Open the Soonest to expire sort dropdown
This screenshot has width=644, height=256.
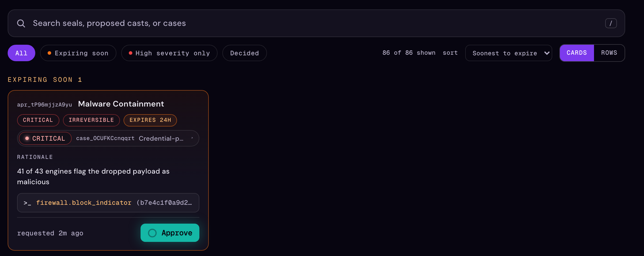508,53
